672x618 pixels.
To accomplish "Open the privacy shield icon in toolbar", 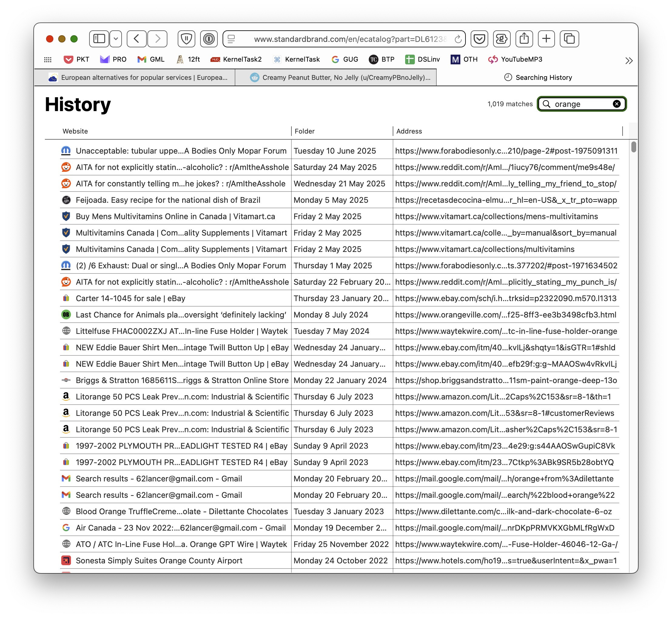I will click(x=186, y=39).
